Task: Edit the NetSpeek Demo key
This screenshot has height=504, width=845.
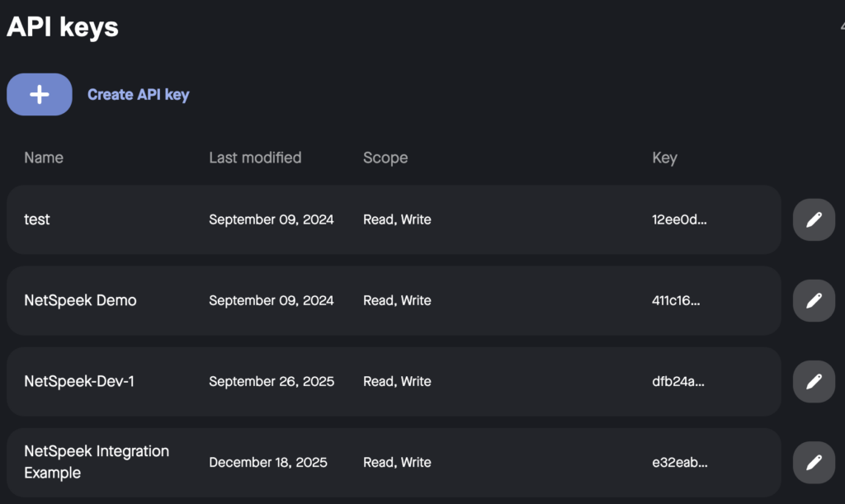Action: pos(814,300)
